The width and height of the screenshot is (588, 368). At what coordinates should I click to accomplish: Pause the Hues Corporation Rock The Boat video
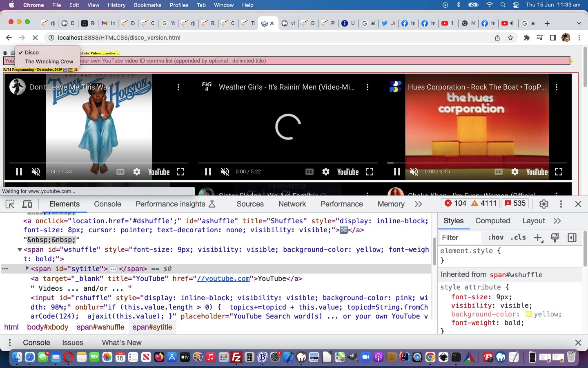click(397, 172)
